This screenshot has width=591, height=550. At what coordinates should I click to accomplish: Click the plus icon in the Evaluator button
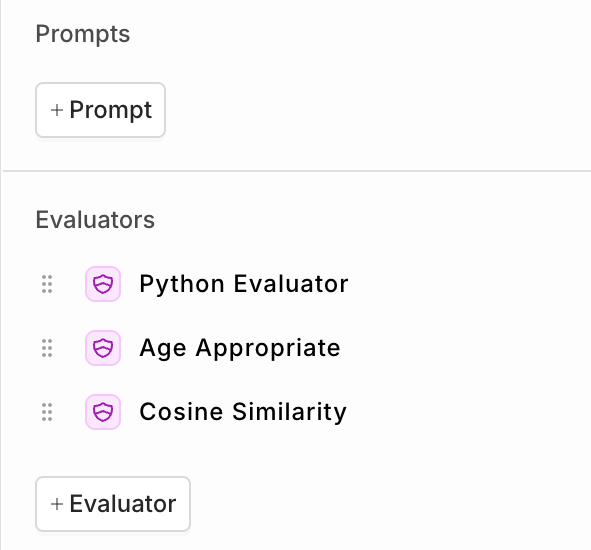pyautogui.click(x=57, y=504)
